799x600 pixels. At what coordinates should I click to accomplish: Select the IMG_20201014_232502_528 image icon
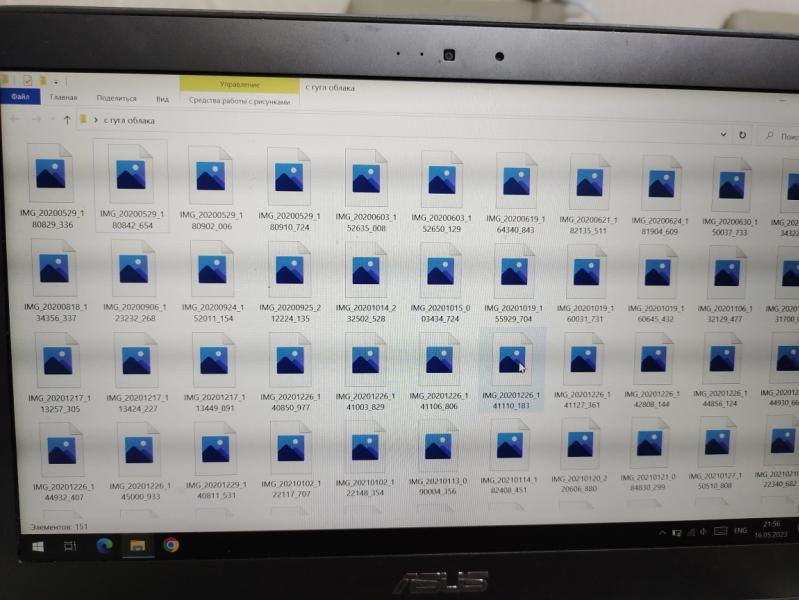point(366,270)
